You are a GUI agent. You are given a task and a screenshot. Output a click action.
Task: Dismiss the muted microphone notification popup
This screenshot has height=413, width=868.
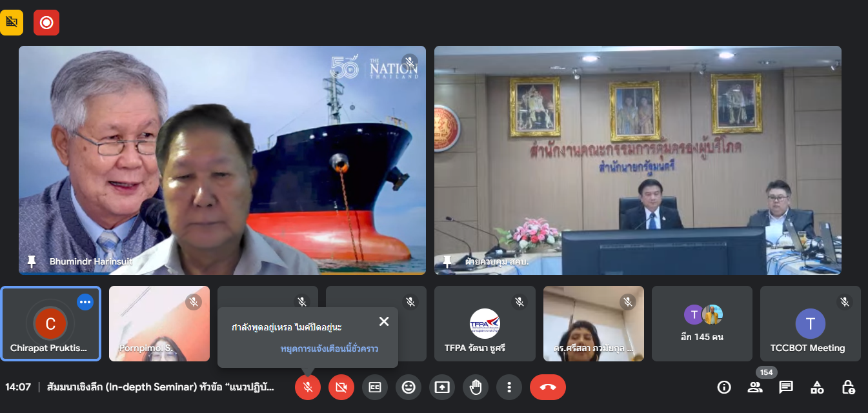[384, 321]
